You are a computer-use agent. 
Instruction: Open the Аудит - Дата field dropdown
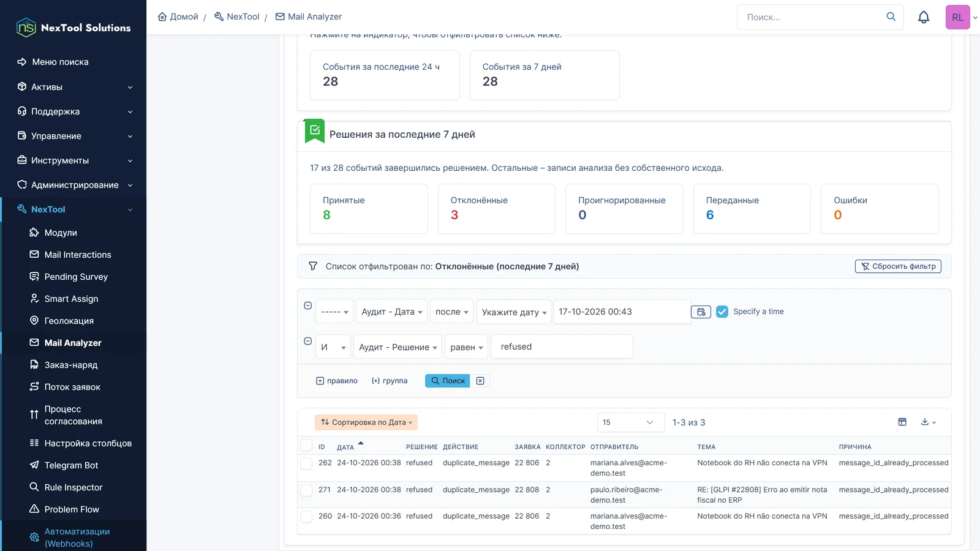[391, 312]
